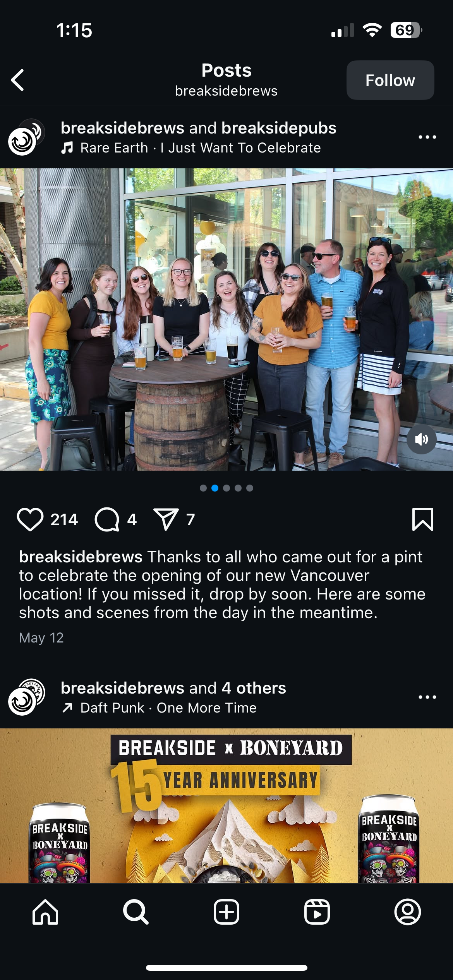453x980 pixels.
Task: Bookmark the Vancouver opening post
Action: [x=423, y=519]
